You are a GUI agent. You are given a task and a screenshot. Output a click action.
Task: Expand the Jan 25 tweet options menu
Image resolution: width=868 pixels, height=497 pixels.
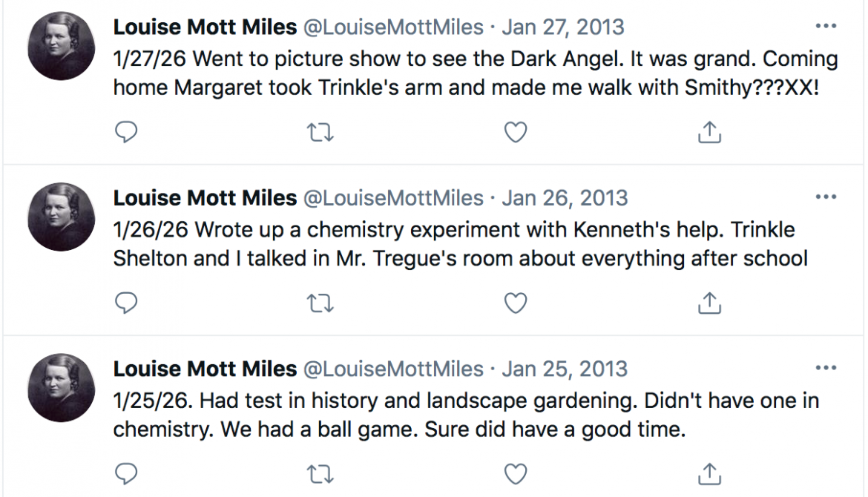[x=826, y=368]
